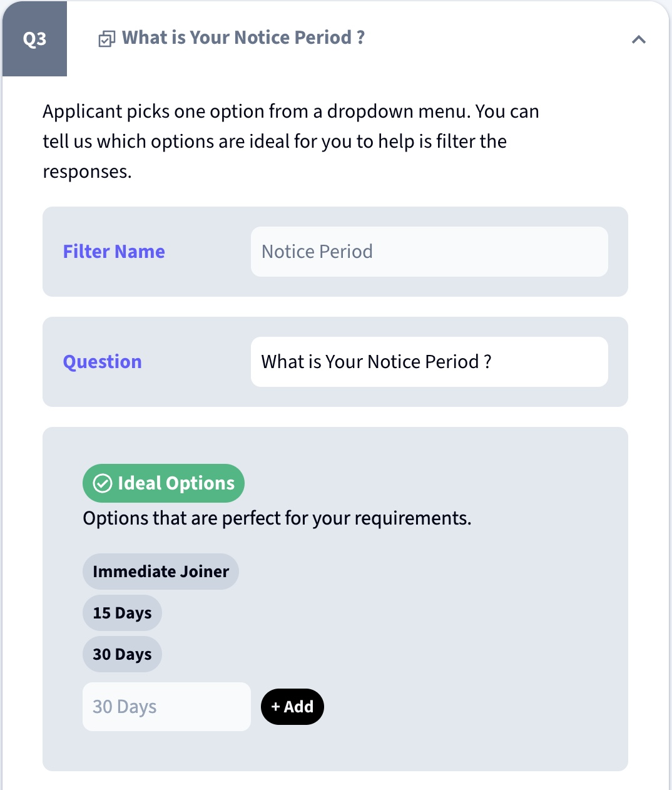Click the '30 Days' new option input box
Screen dimensions: 672x790
pyautogui.click(x=166, y=707)
